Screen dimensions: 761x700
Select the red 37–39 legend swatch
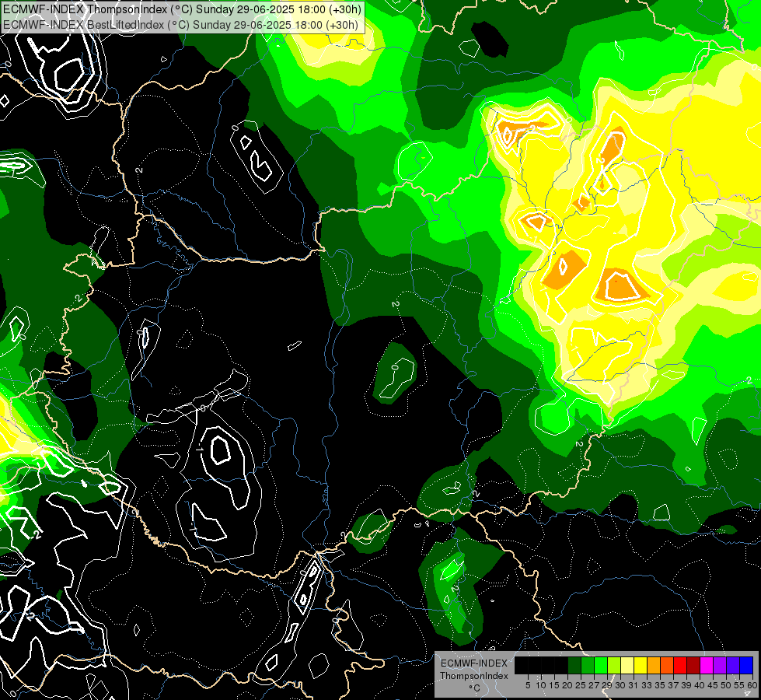[680, 665]
